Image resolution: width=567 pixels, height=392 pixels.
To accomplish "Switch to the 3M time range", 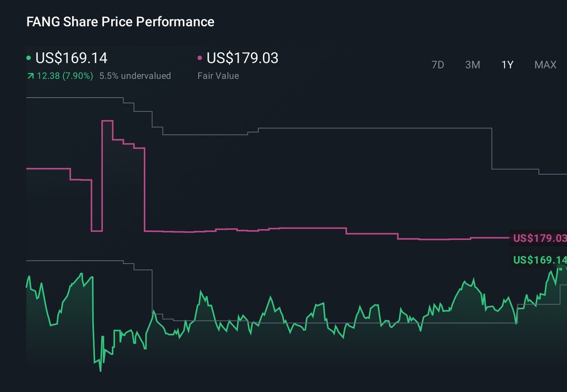I will [472, 65].
